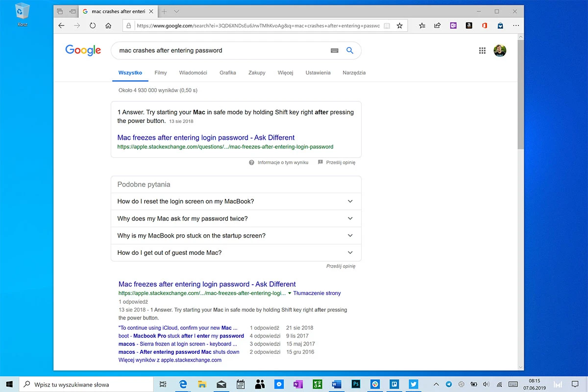Click 'Prześlij opinię' below the featured snippet
This screenshot has height=392, width=588.
coord(337,163)
